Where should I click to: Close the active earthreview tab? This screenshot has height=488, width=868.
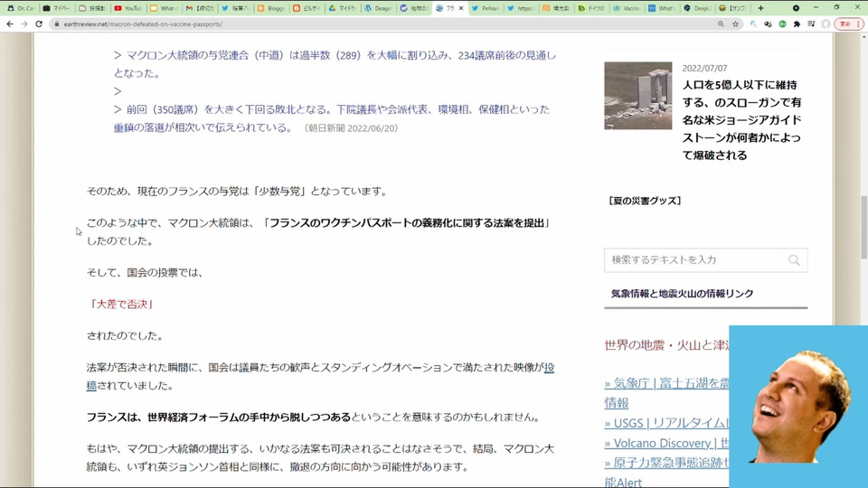click(x=461, y=8)
